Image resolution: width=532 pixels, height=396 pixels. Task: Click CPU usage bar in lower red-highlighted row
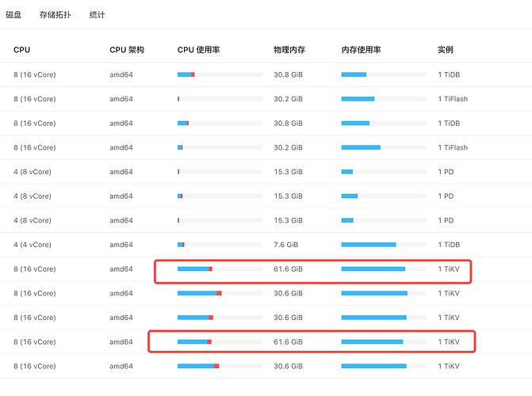[x=220, y=342]
